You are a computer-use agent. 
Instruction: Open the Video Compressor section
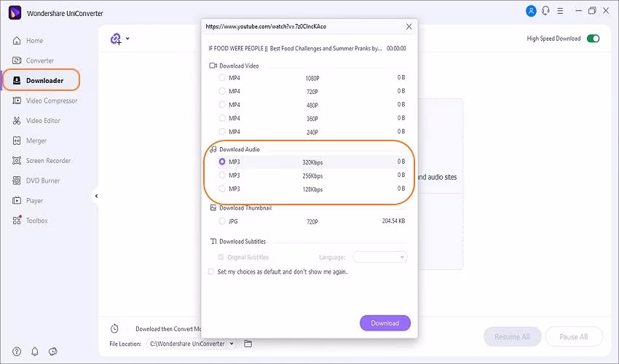pyautogui.click(x=51, y=100)
